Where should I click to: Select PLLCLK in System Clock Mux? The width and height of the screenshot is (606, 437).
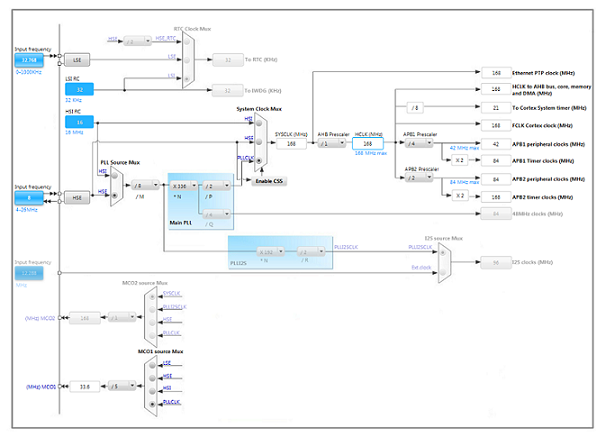pos(259,160)
